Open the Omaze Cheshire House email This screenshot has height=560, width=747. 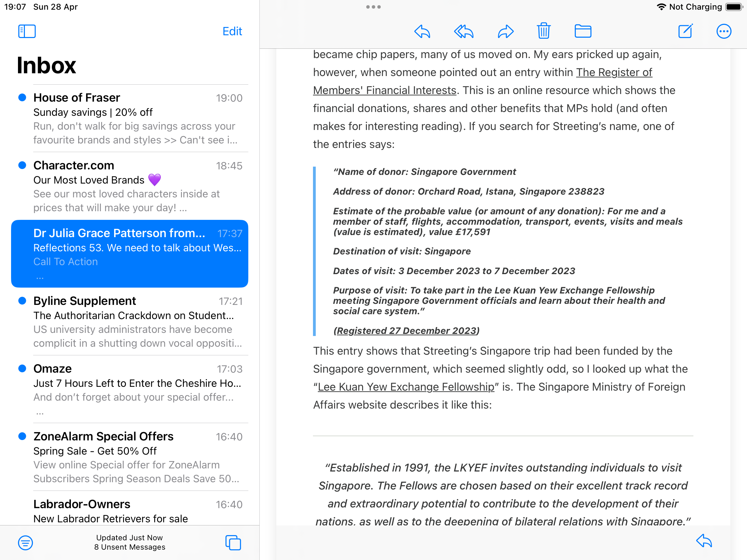[130, 390]
